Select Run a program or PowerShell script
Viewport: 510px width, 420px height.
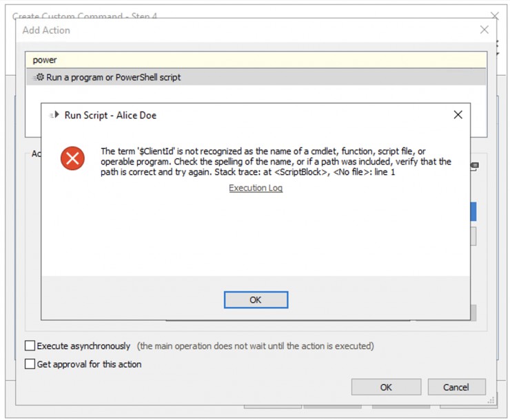pyautogui.click(x=256, y=77)
